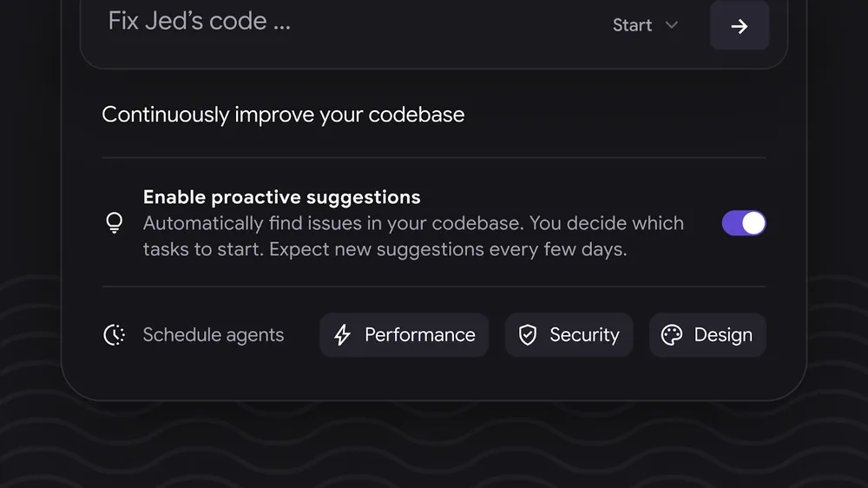Click the white knob on the purple switch
Screen dimensions: 868x488
tap(753, 223)
